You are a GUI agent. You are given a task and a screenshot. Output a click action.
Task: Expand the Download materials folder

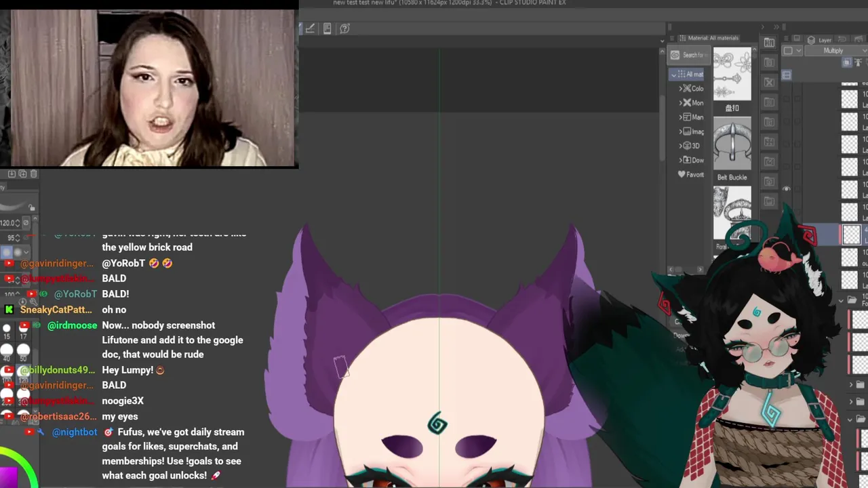(x=680, y=160)
